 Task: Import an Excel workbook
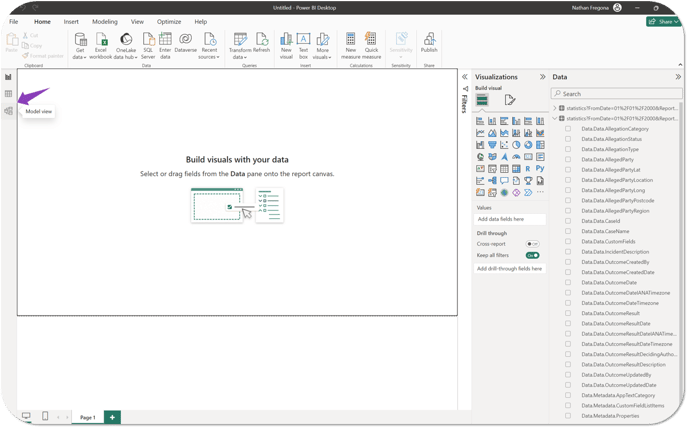click(100, 46)
